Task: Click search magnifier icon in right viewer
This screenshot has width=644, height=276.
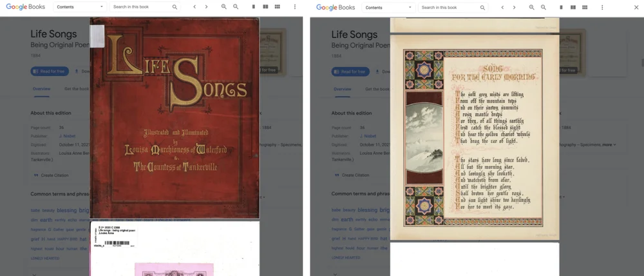Action: click(x=482, y=7)
